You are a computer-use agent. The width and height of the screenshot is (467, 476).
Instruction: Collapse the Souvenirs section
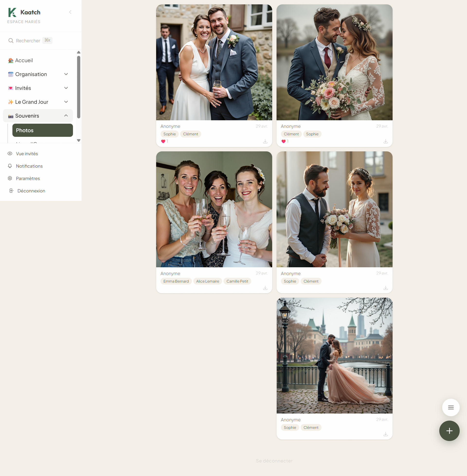[x=66, y=116]
